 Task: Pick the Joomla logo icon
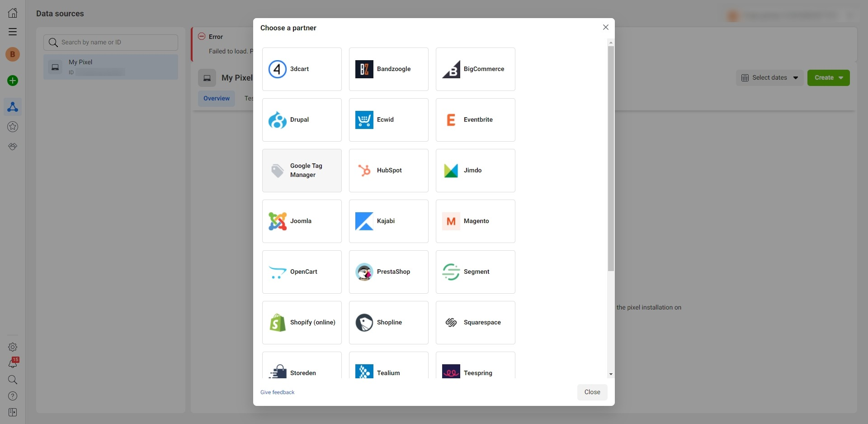[x=277, y=221]
